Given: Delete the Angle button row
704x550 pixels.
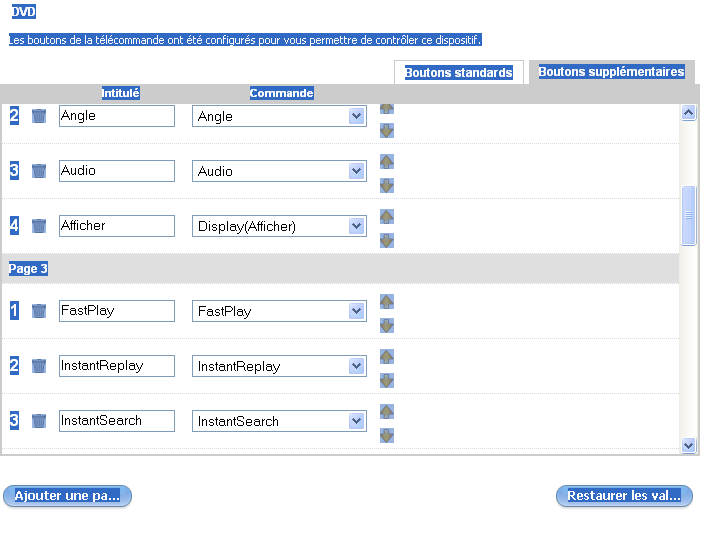Looking at the screenshot, I should (x=39, y=116).
